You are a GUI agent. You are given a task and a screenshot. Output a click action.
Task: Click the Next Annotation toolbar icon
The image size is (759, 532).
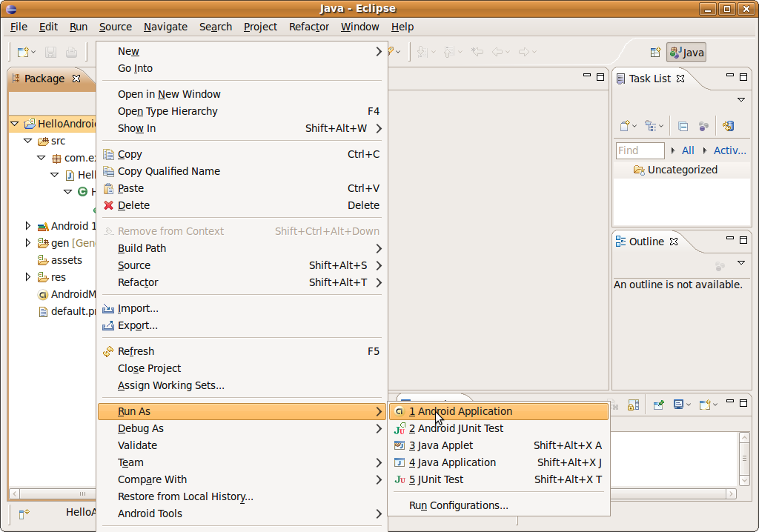pyautogui.click(x=422, y=51)
